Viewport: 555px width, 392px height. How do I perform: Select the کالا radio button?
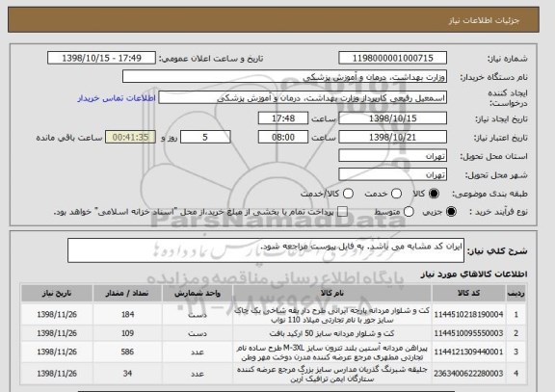(x=434, y=194)
